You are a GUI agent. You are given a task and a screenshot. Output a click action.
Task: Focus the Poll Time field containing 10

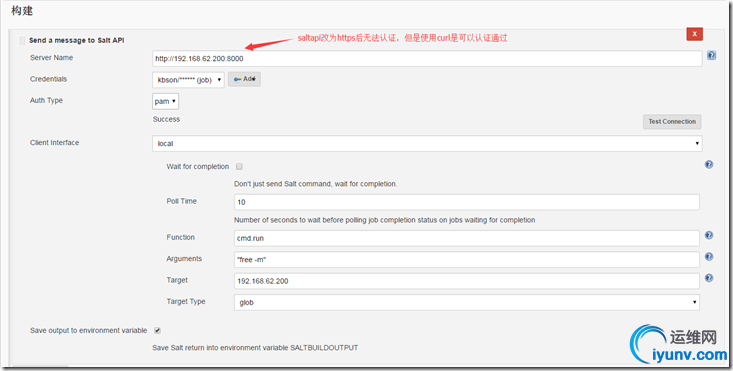[x=467, y=202]
